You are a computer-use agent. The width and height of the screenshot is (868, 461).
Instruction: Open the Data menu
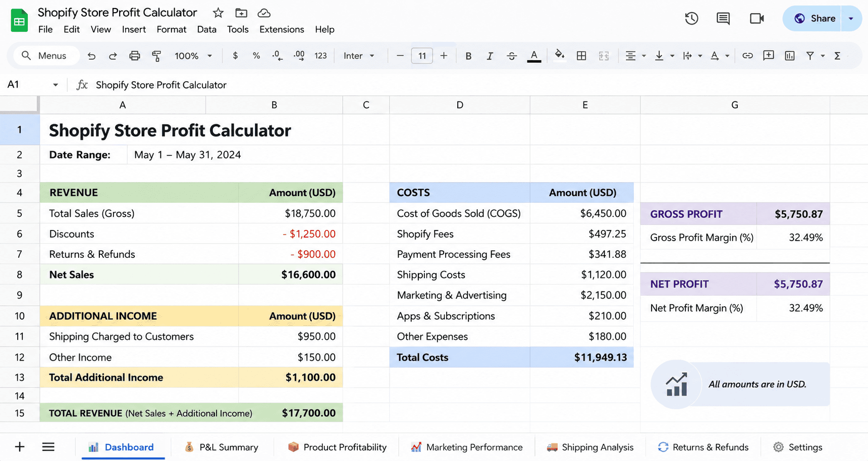pyautogui.click(x=207, y=29)
